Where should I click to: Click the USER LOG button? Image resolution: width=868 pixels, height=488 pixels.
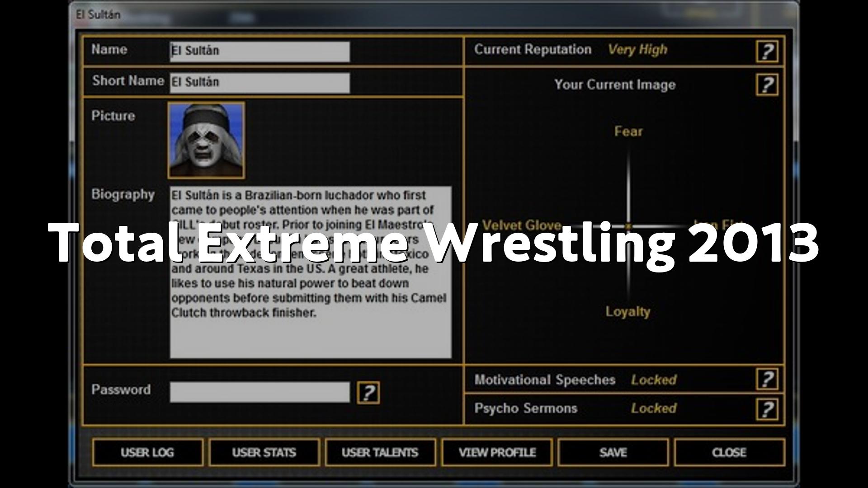pyautogui.click(x=147, y=452)
